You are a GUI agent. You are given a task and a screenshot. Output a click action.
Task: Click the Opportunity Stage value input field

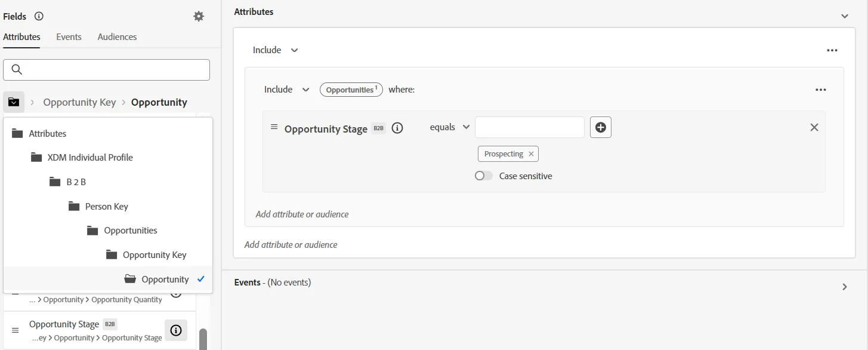(x=530, y=127)
